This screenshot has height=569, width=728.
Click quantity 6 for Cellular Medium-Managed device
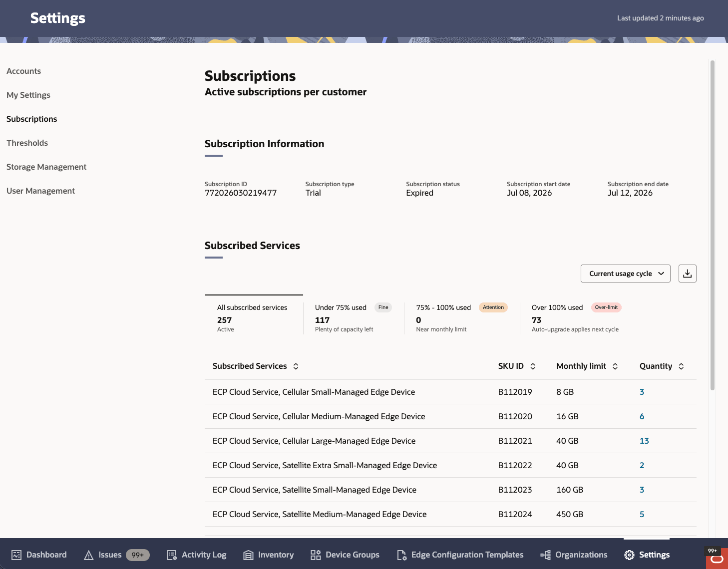pyautogui.click(x=642, y=416)
